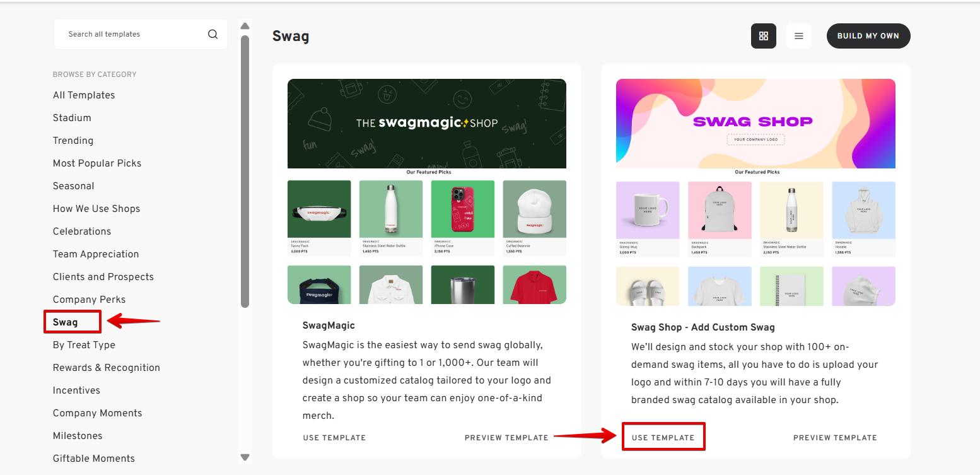Open the SwagMagic shop banner thumbnail

(426, 124)
